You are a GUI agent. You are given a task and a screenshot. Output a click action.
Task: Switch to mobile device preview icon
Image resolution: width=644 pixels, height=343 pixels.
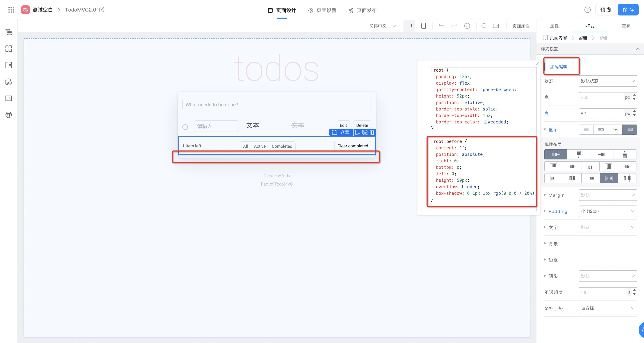click(x=424, y=26)
